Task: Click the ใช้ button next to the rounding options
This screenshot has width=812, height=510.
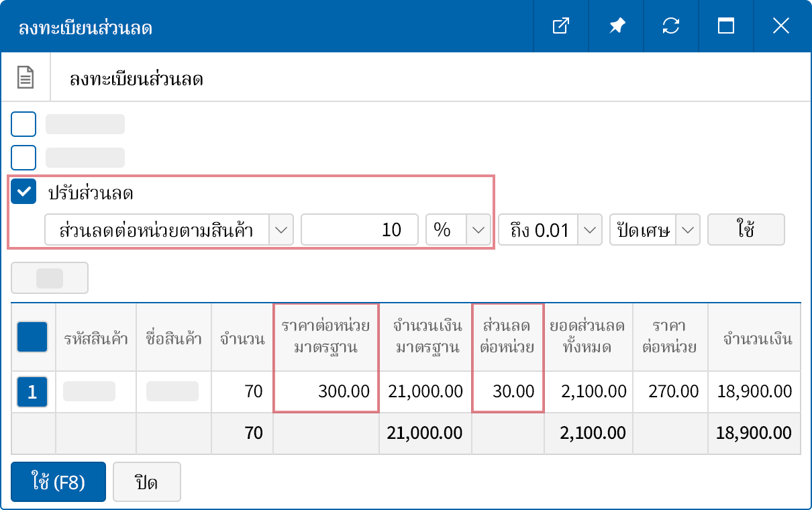Action: [x=746, y=229]
